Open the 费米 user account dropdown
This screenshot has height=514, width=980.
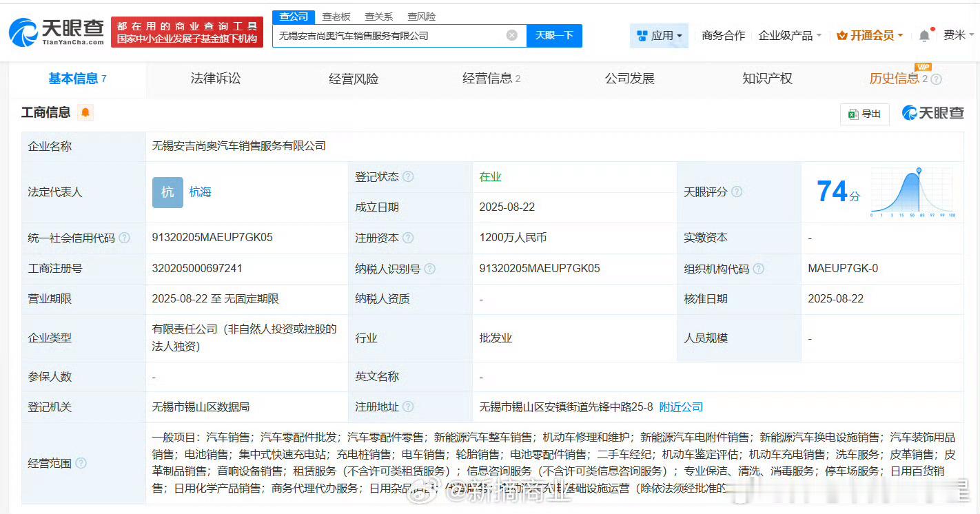tap(958, 35)
